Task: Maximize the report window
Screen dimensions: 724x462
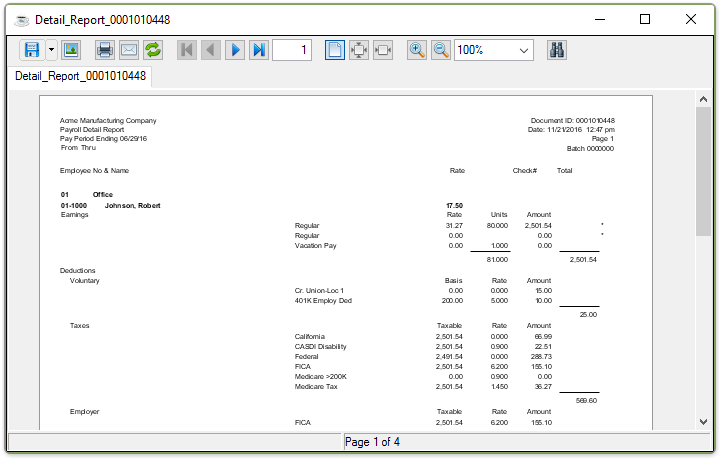Action: [x=645, y=19]
